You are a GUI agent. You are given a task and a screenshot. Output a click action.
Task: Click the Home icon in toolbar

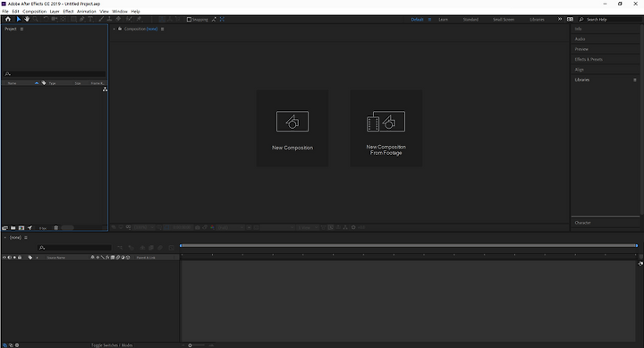point(8,20)
